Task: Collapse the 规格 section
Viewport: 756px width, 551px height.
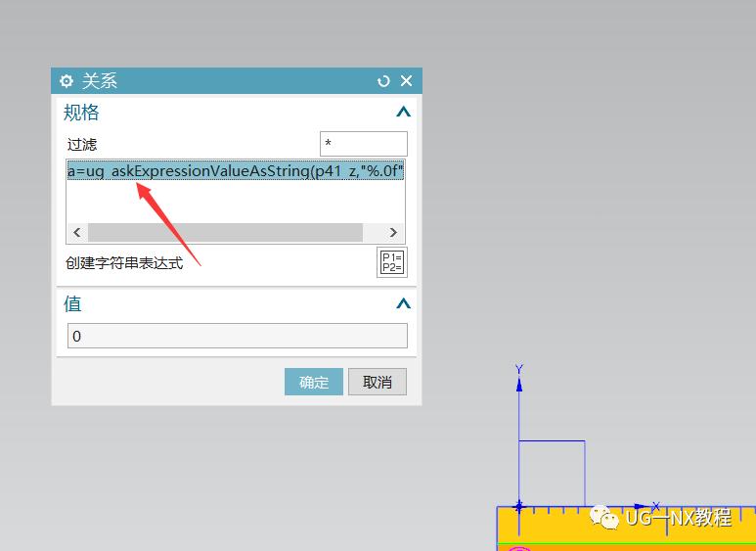Action: click(x=403, y=113)
